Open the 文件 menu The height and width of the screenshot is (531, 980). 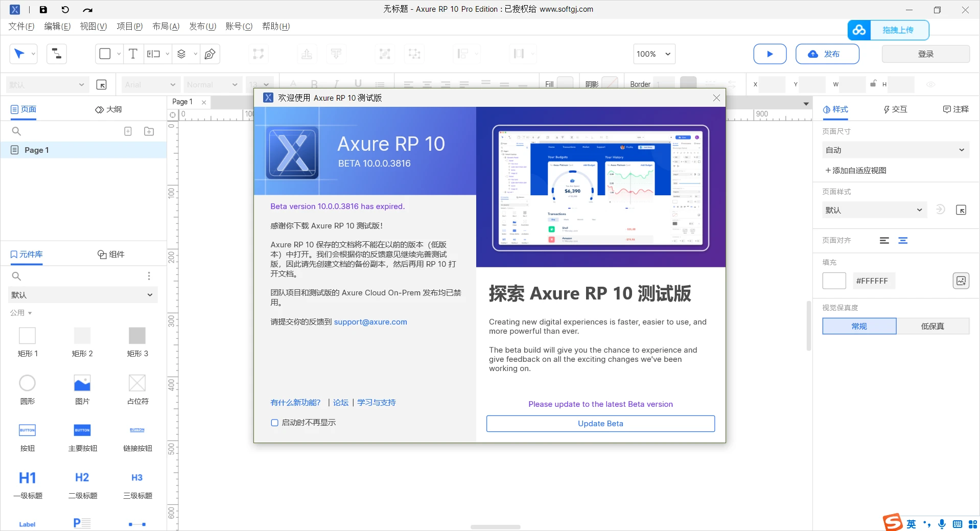tap(20, 26)
